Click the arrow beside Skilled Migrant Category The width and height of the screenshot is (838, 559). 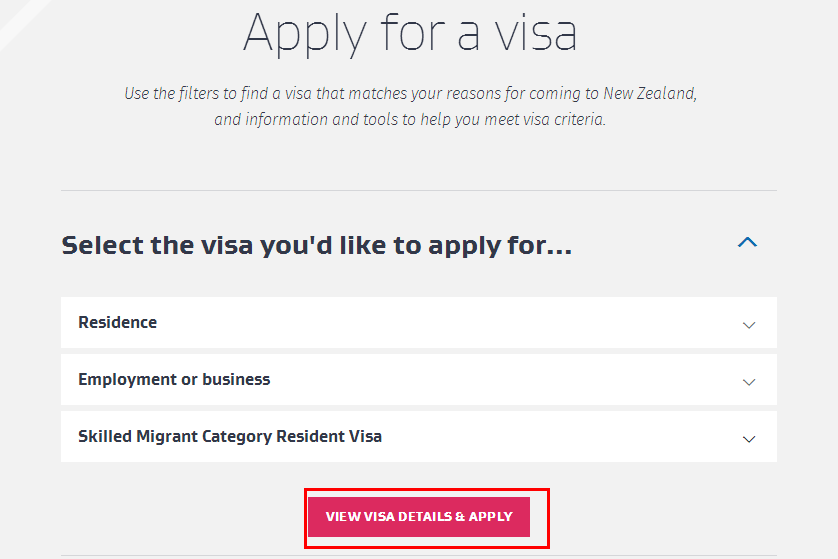click(749, 439)
